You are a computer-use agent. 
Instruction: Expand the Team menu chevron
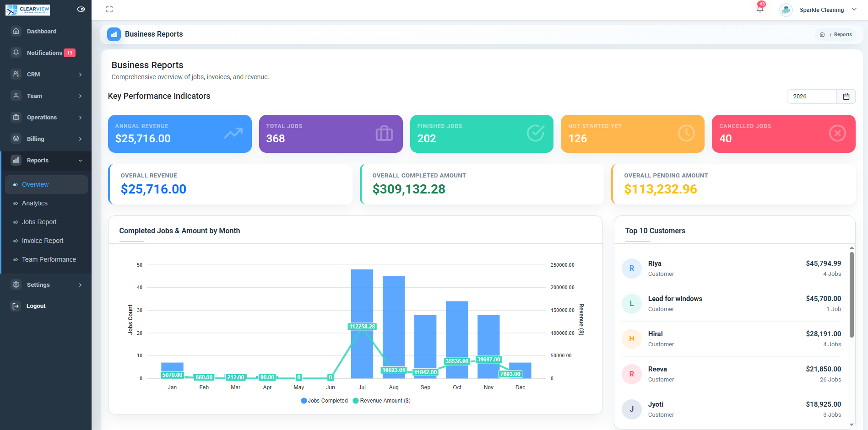tap(81, 96)
